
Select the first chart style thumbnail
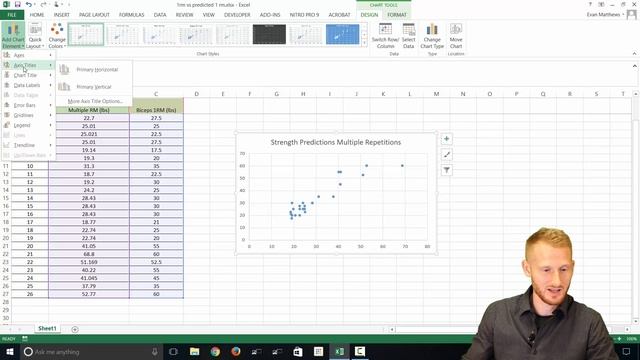coord(86,34)
